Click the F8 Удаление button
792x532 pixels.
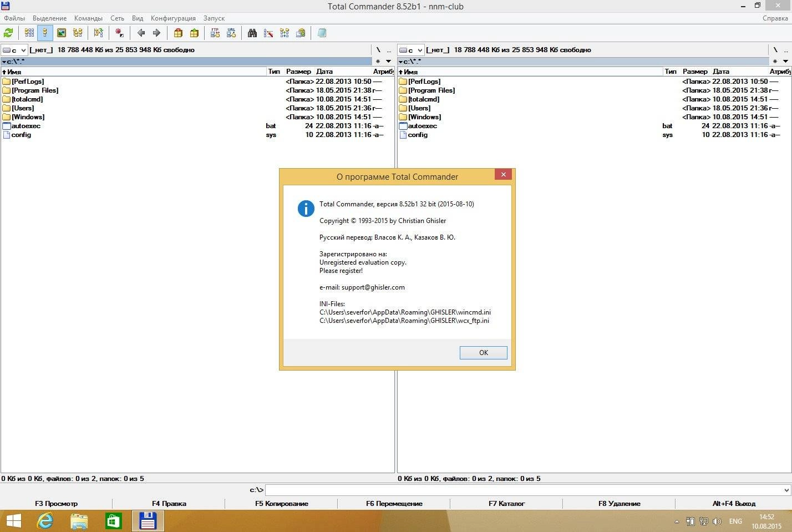[620, 504]
